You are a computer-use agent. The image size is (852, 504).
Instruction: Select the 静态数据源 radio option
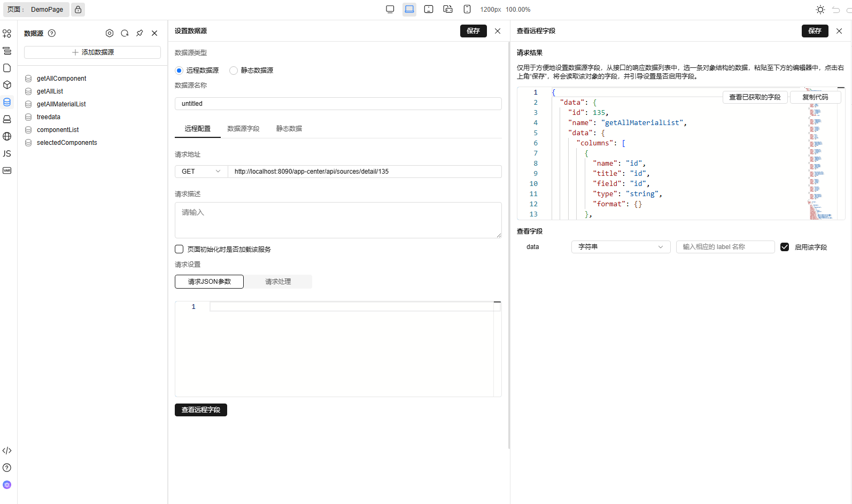(234, 71)
